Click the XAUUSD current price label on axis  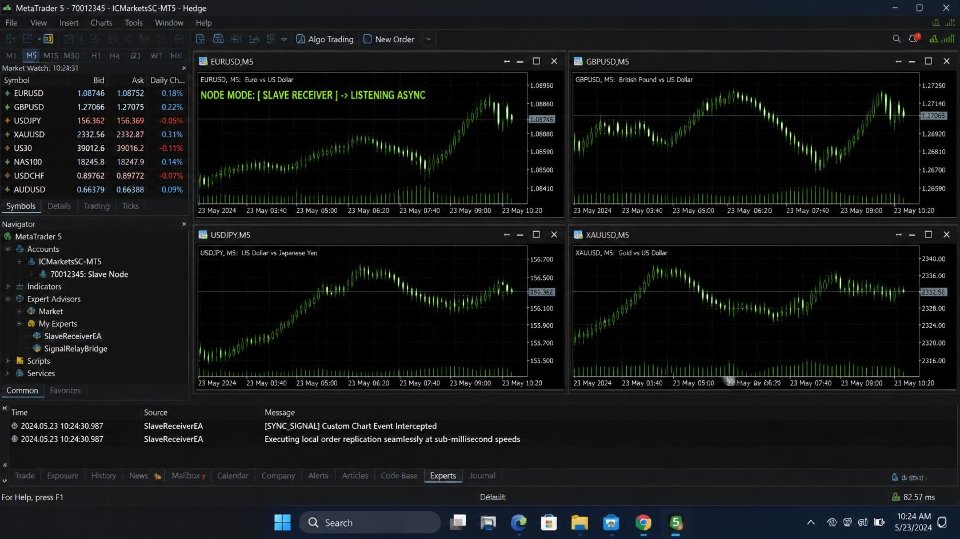934,292
